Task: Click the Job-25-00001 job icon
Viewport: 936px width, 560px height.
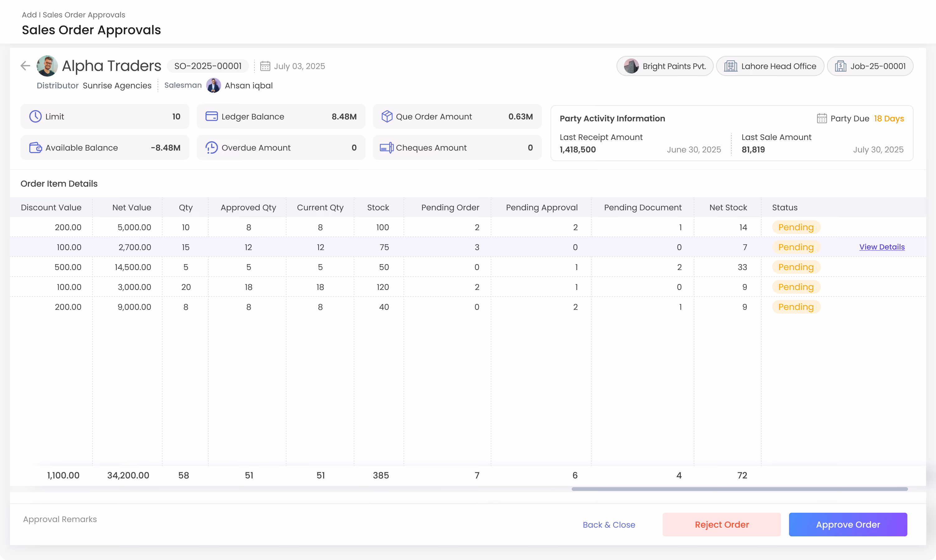Action: pyautogui.click(x=840, y=66)
